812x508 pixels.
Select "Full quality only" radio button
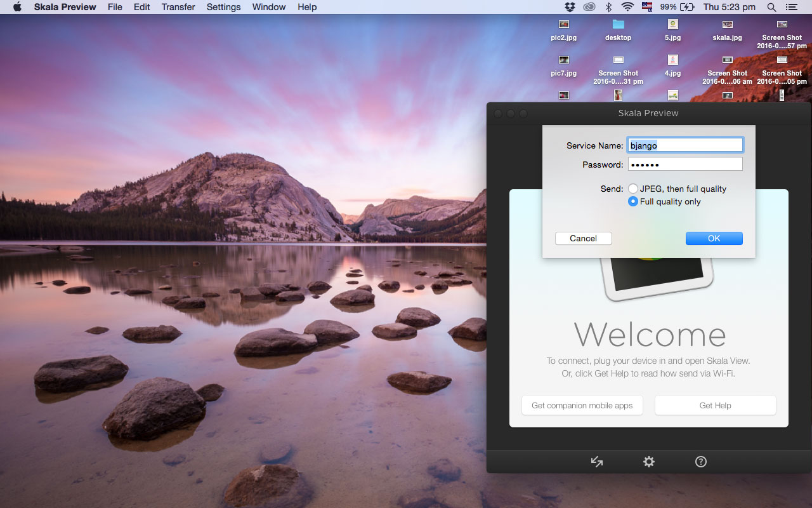click(x=633, y=201)
